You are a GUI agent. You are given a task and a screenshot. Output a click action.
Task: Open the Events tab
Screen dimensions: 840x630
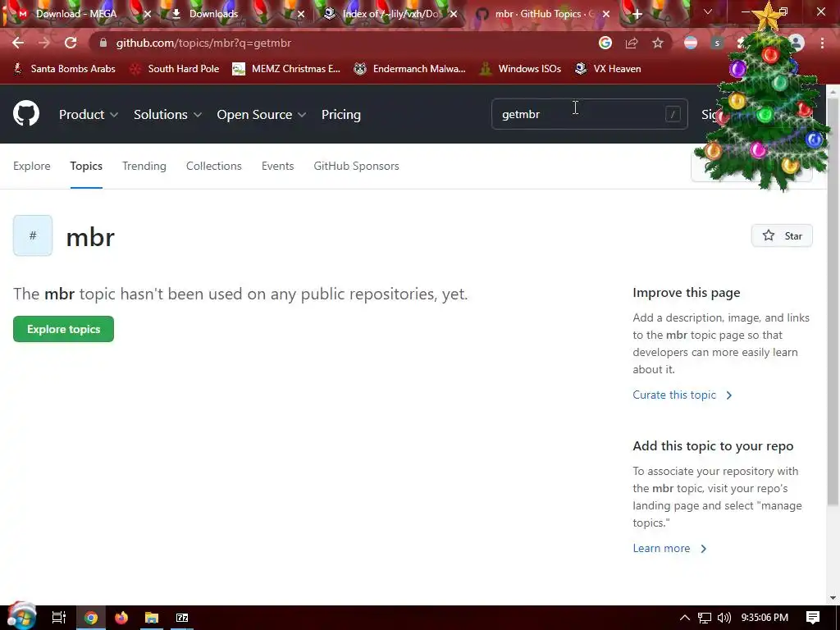click(277, 166)
